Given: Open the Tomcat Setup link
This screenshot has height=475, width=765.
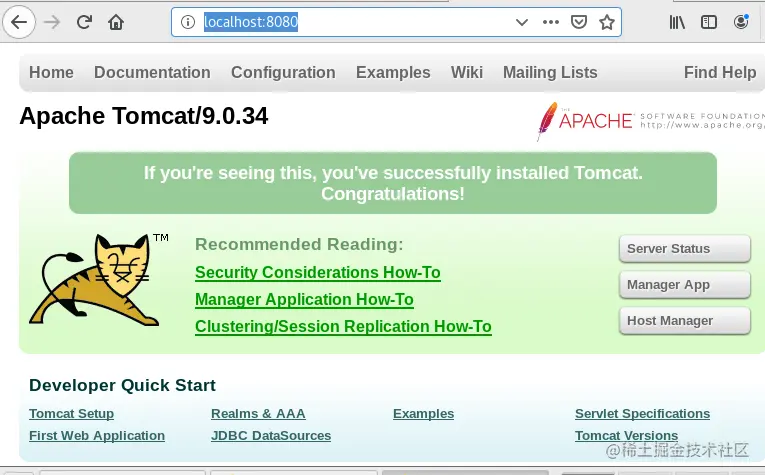Looking at the screenshot, I should pos(71,414).
